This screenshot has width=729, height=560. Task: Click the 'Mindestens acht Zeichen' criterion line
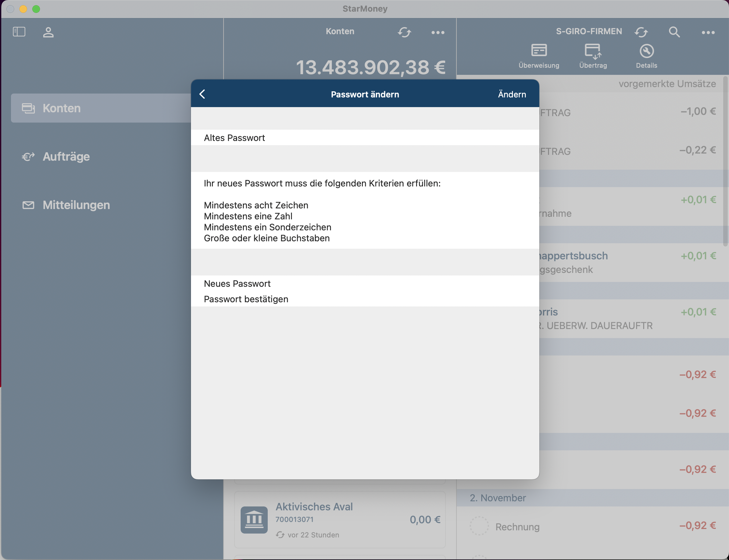(x=256, y=205)
